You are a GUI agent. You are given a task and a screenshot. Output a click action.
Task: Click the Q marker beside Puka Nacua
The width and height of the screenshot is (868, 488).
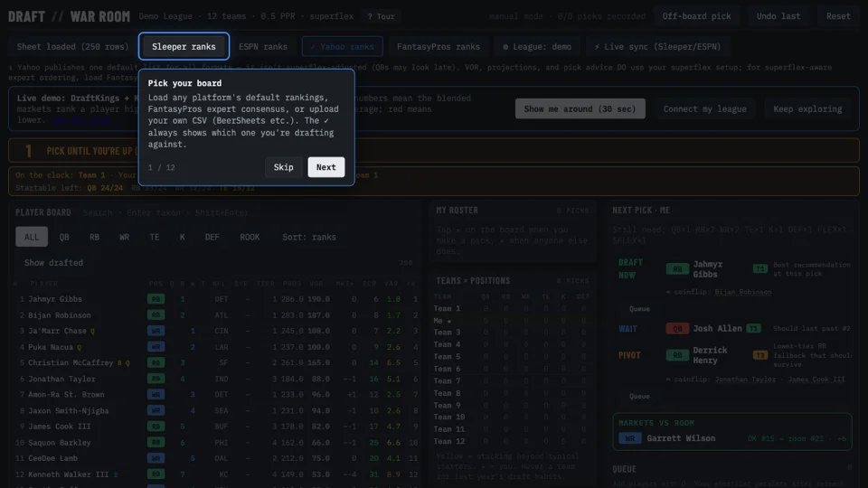pos(80,347)
